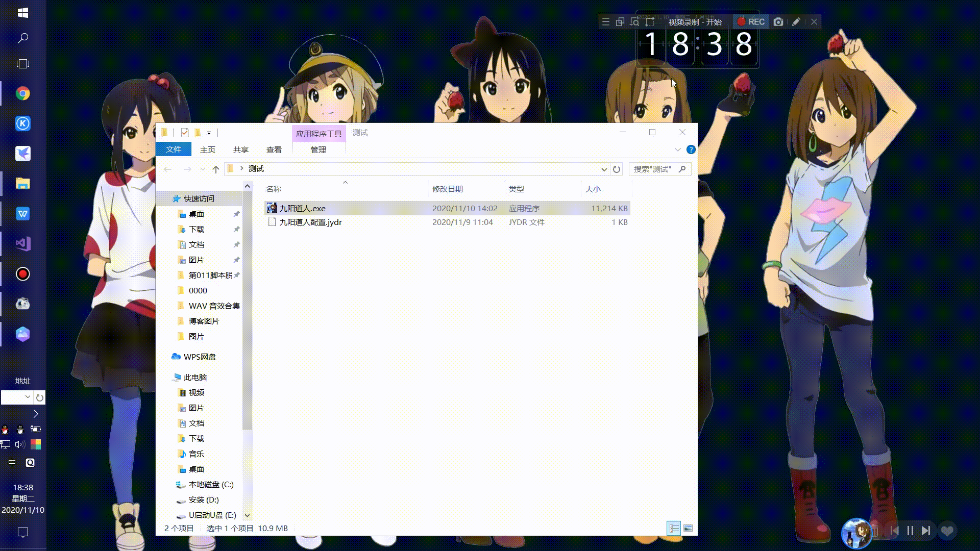Select the 应用程序工具 contextual tab
Viewport: 980px width, 551px height.
click(x=319, y=134)
